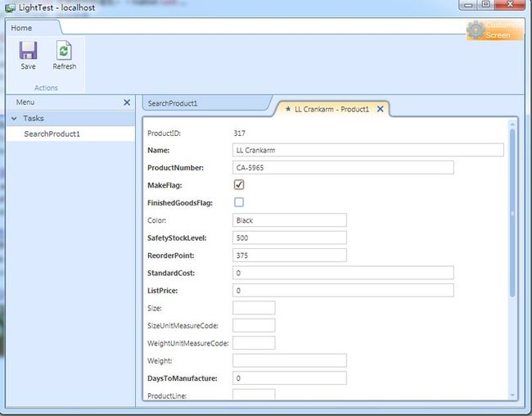
Task: Click the SafetyStockLevel field
Action: point(290,237)
